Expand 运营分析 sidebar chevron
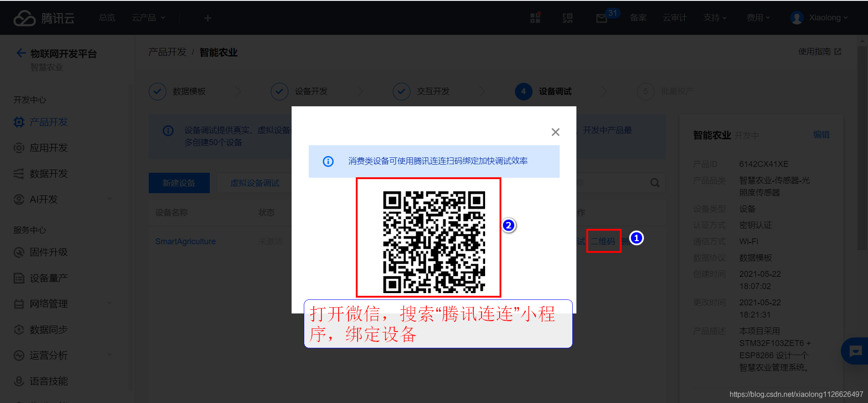This screenshot has width=868, height=403. point(109,355)
